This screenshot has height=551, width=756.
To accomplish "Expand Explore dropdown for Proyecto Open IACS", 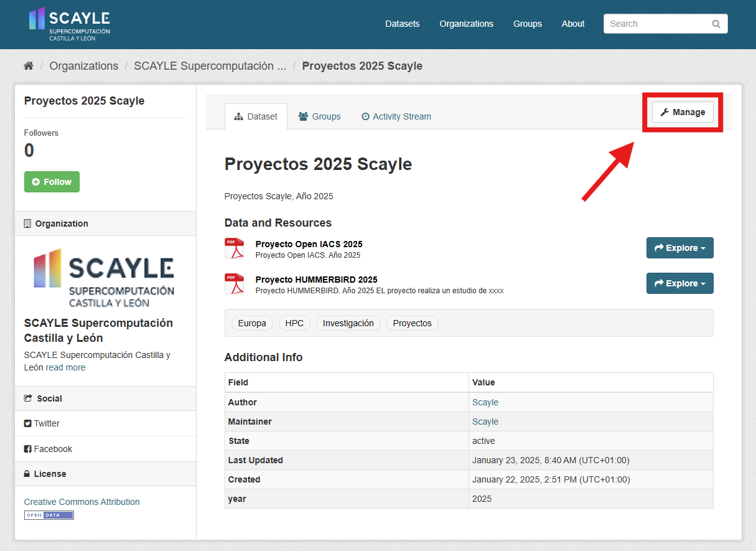I will tap(680, 248).
